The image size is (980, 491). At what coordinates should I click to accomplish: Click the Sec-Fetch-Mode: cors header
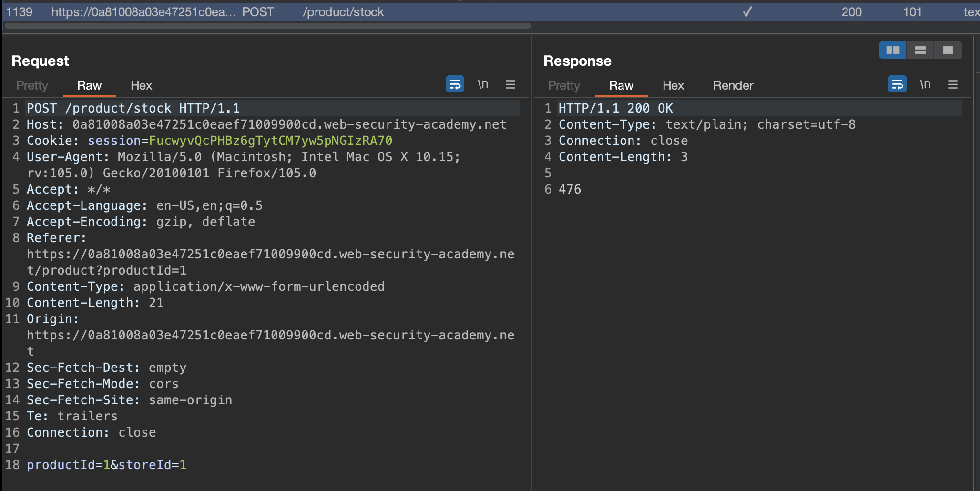pos(102,384)
